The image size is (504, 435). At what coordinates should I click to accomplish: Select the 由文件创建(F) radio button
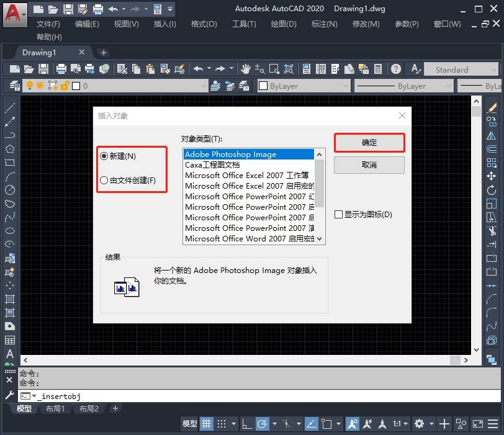point(128,180)
